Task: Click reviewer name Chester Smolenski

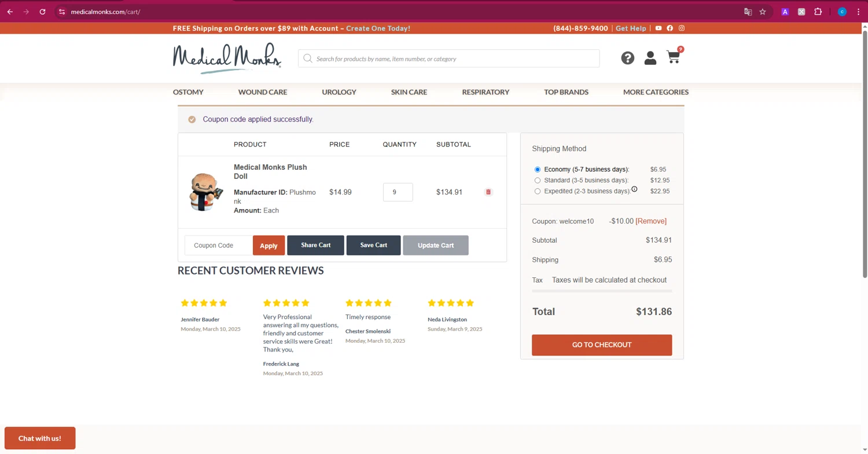Action: (368, 331)
